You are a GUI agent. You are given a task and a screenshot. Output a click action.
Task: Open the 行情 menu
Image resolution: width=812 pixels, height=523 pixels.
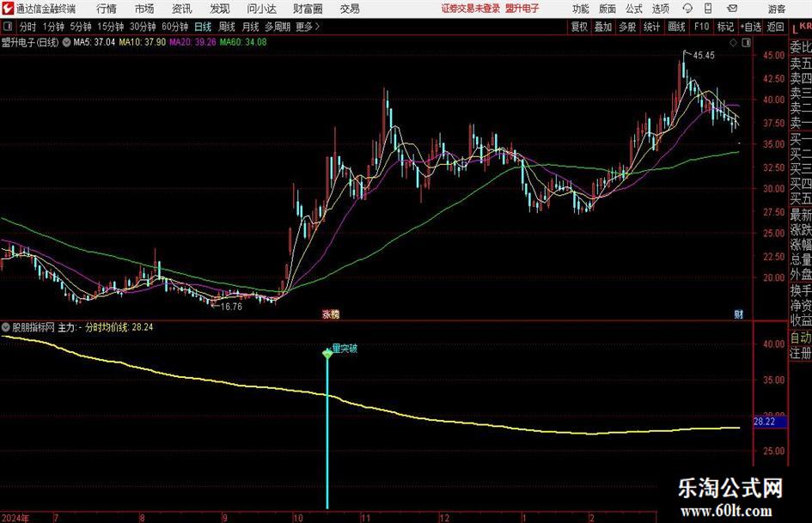click(x=107, y=9)
